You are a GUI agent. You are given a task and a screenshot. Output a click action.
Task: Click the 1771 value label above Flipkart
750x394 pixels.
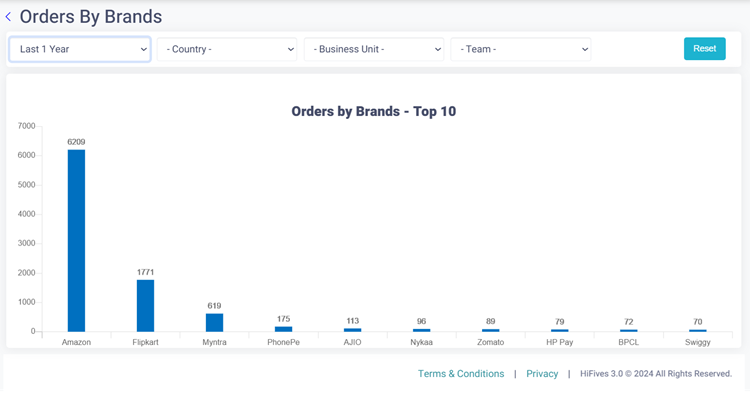[145, 272]
